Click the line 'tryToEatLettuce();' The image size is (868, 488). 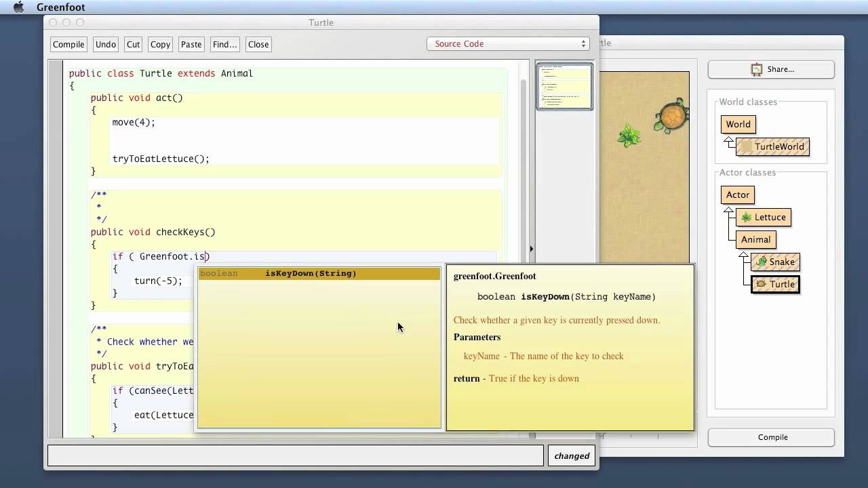tap(161, 159)
